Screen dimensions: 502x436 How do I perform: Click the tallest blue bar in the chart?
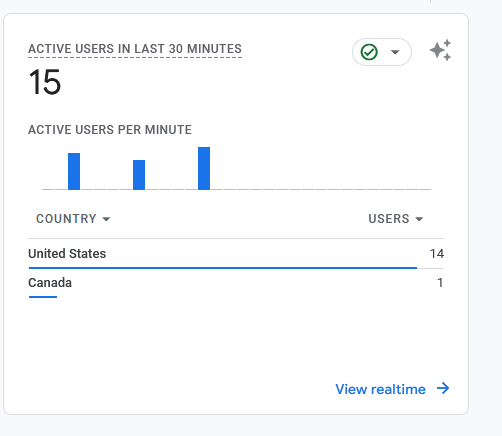tap(204, 168)
